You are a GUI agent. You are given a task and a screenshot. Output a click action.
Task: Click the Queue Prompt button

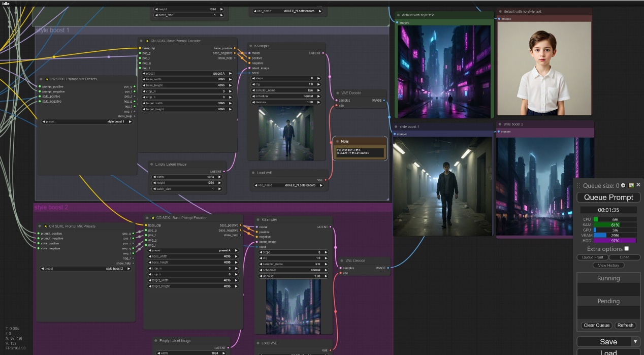pyautogui.click(x=608, y=197)
